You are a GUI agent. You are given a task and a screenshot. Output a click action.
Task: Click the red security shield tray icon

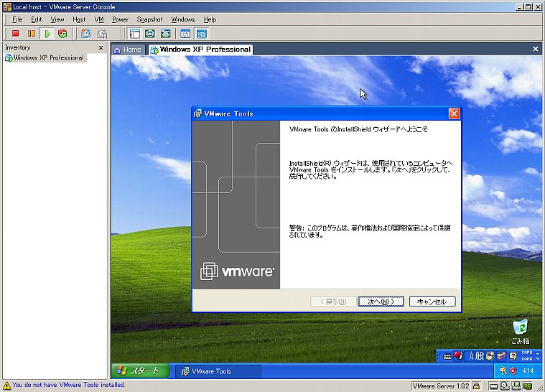pyautogui.click(x=513, y=371)
